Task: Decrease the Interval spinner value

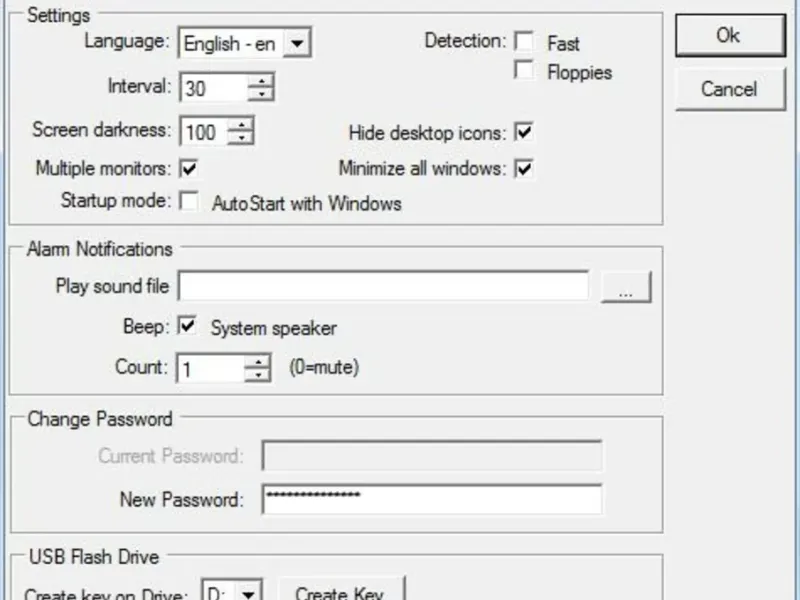Action: (261, 94)
